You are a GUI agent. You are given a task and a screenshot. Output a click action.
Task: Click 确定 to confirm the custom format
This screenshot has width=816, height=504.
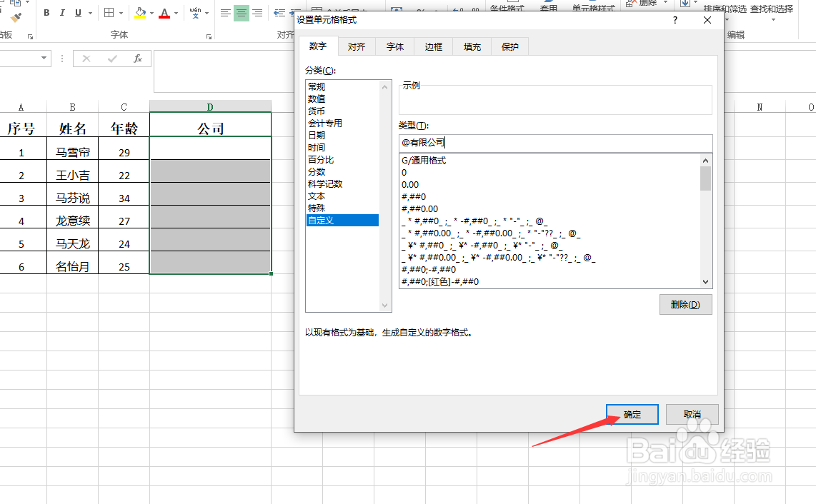(631, 414)
